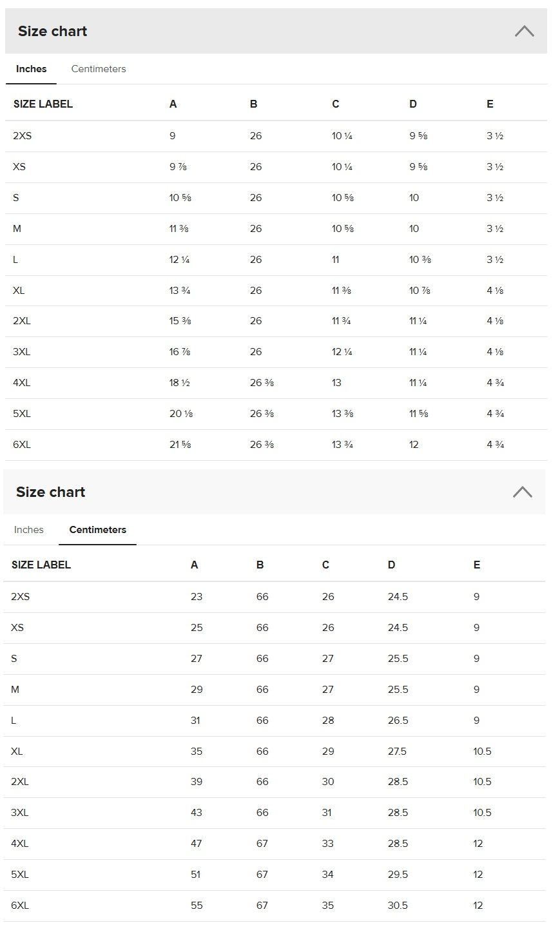Click the Size chart heading above the centimeters table
560x932 pixels.
pos(50,492)
